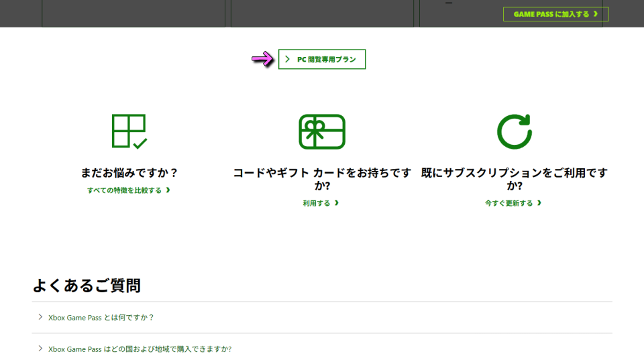
Task: Expand the どの国および地域で購入できますか question
Action: 140,349
